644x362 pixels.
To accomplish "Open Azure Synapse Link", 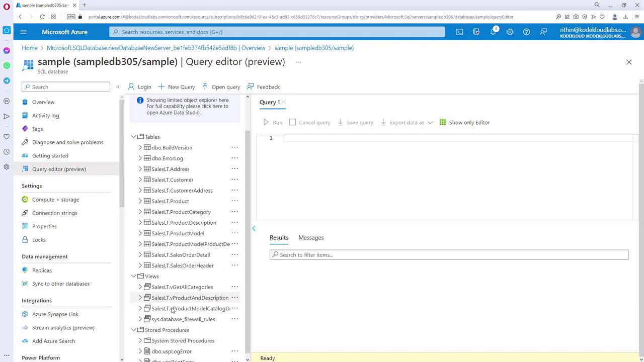I will coord(55,314).
